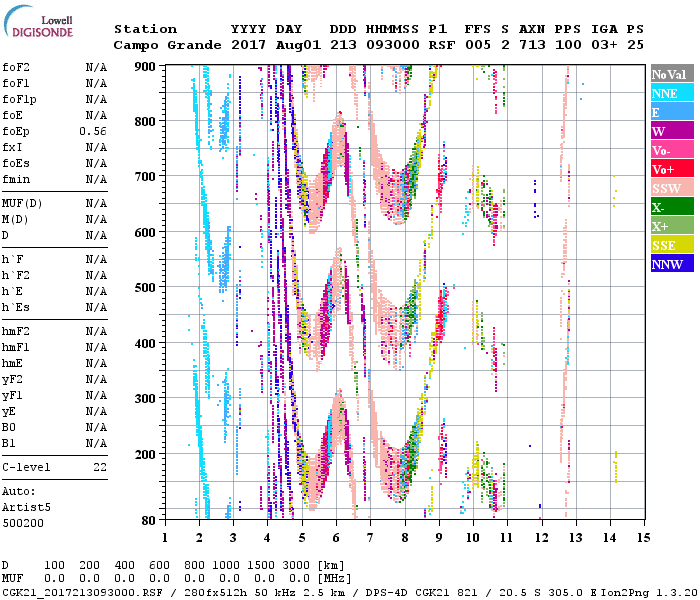Image resolution: width=700 pixels, height=600 pixels.
Task: Click the NNE cyan legend swatch
Action: (x=670, y=94)
